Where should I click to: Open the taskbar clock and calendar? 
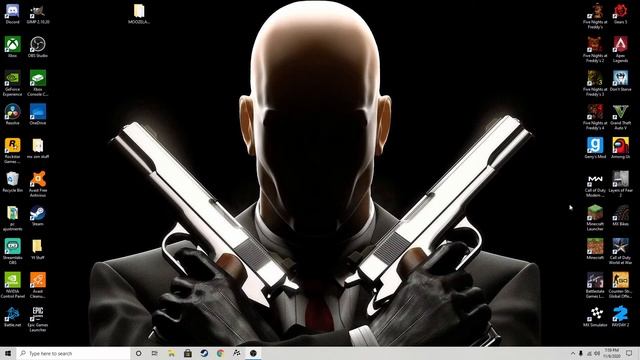coord(612,353)
